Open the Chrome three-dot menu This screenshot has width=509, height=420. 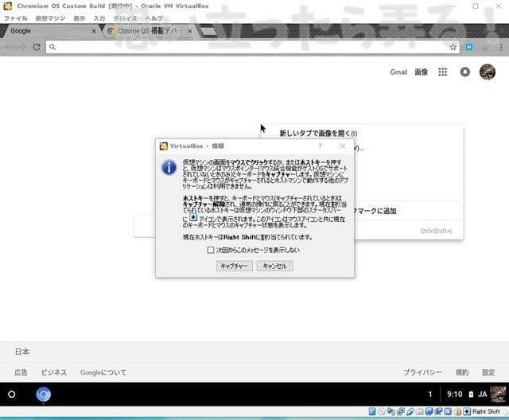click(501, 47)
